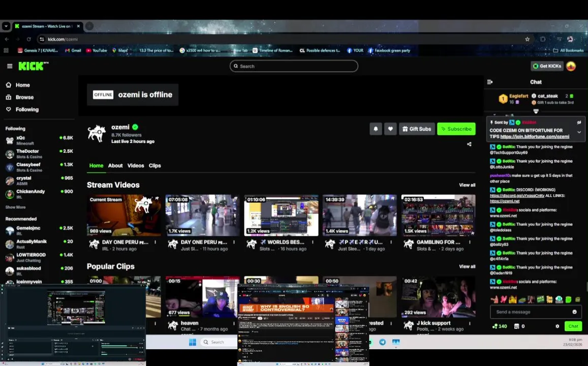This screenshot has width=588, height=366.
Task: Expand the pinned message chevron
Action: coord(579,132)
